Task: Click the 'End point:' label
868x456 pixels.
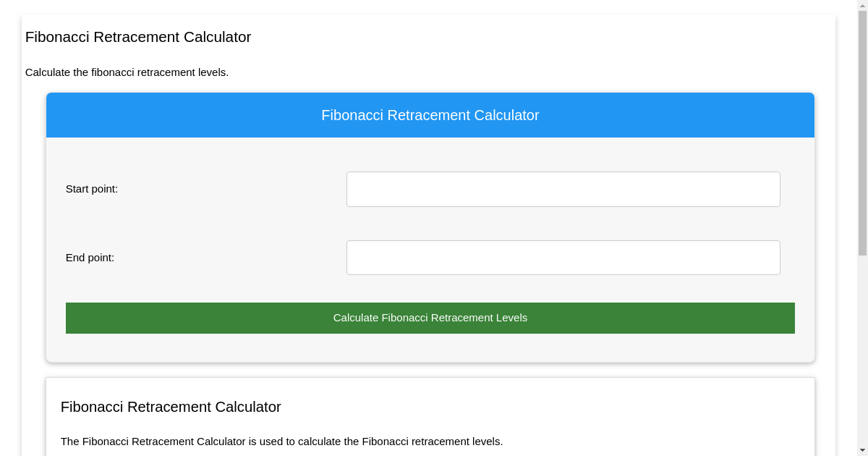Action: pos(89,257)
